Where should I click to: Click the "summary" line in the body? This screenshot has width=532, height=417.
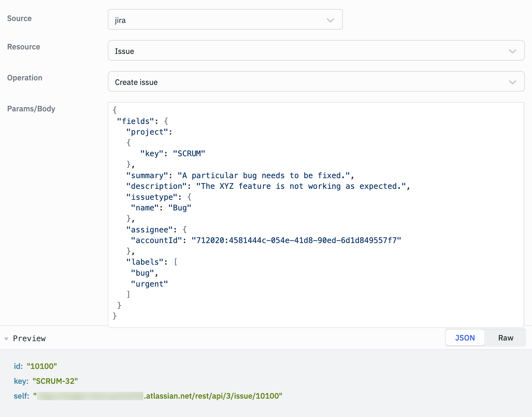coord(240,175)
